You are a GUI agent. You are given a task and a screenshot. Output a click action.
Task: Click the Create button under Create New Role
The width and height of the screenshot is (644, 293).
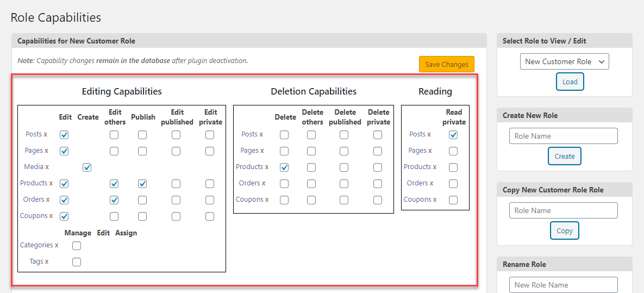click(x=564, y=156)
